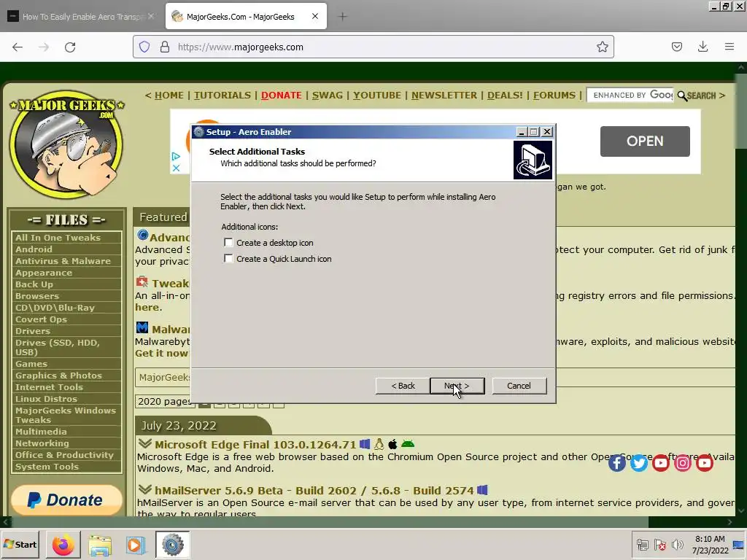Open Games files category
Screen dimensions: 747x560
pos(31,364)
